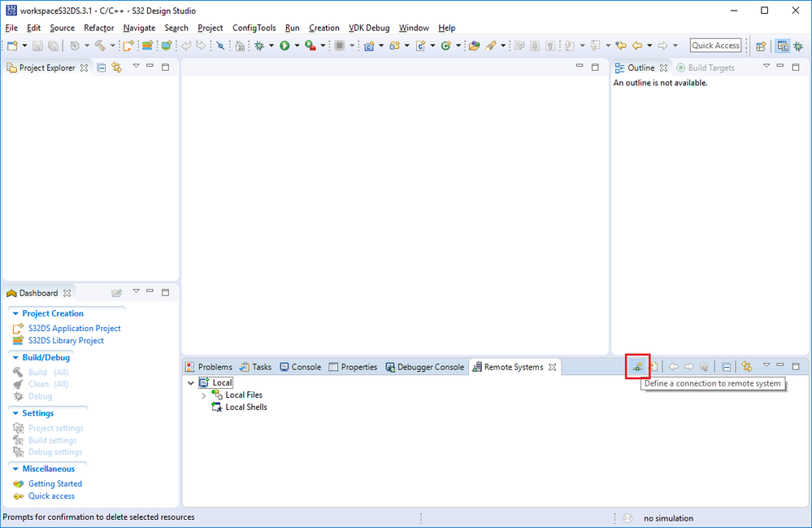
Task: Collapse all in Remote Systems view
Action: click(x=727, y=366)
